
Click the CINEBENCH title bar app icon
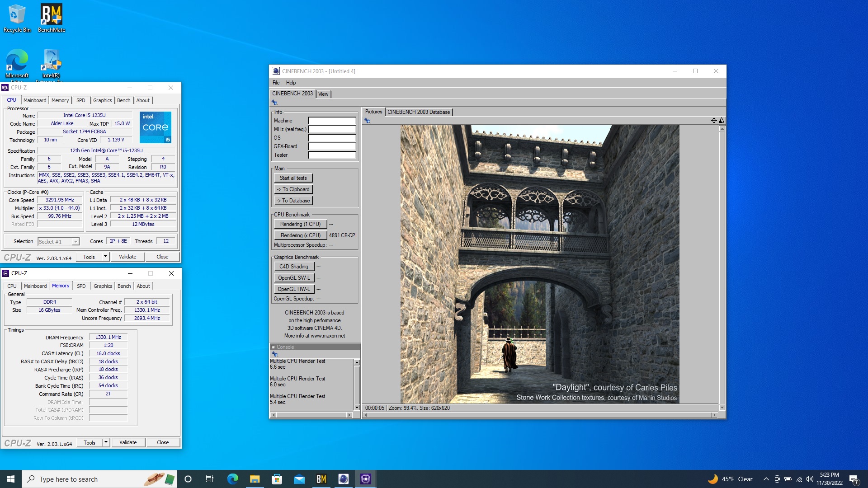276,71
